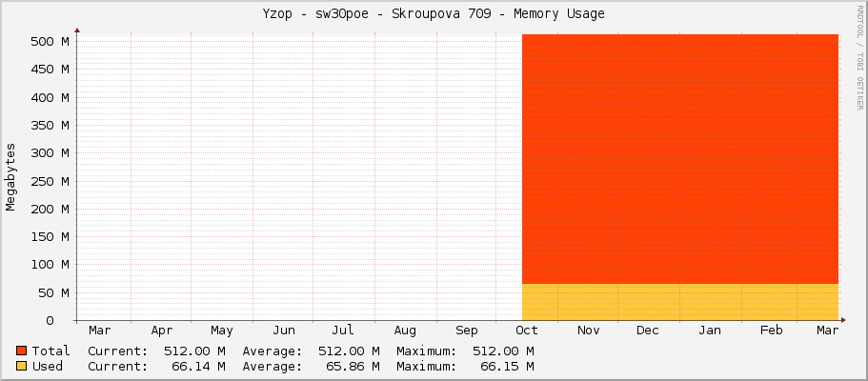868x381 pixels.
Task: Click the '200 M' y-axis label
Action: (50, 209)
